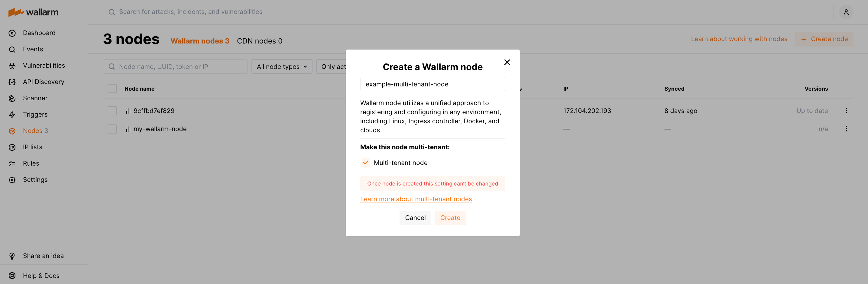Open the Scanner panel
The height and width of the screenshot is (284, 868).
[x=35, y=98]
